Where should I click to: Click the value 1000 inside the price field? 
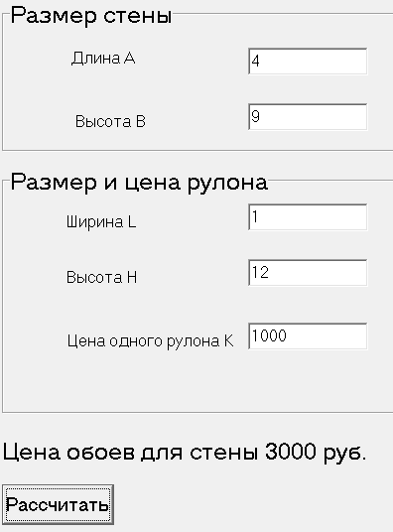[x=269, y=335]
